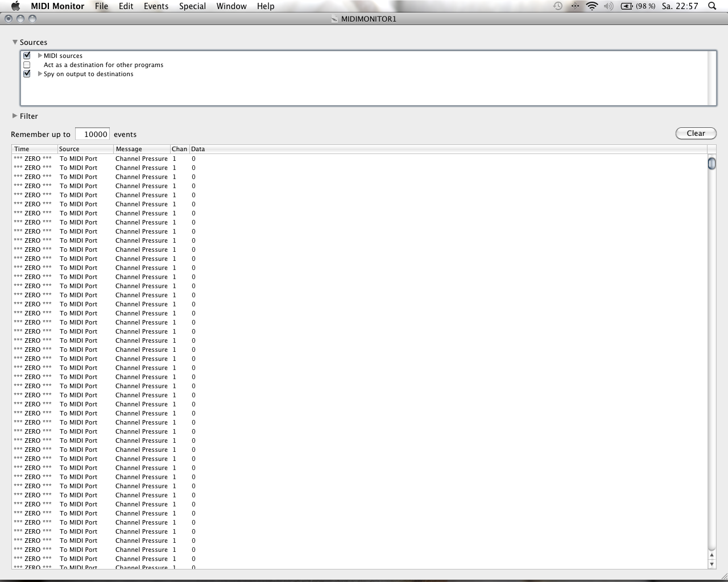Open the File menu
The image size is (728, 582).
(x=102, y=6)
